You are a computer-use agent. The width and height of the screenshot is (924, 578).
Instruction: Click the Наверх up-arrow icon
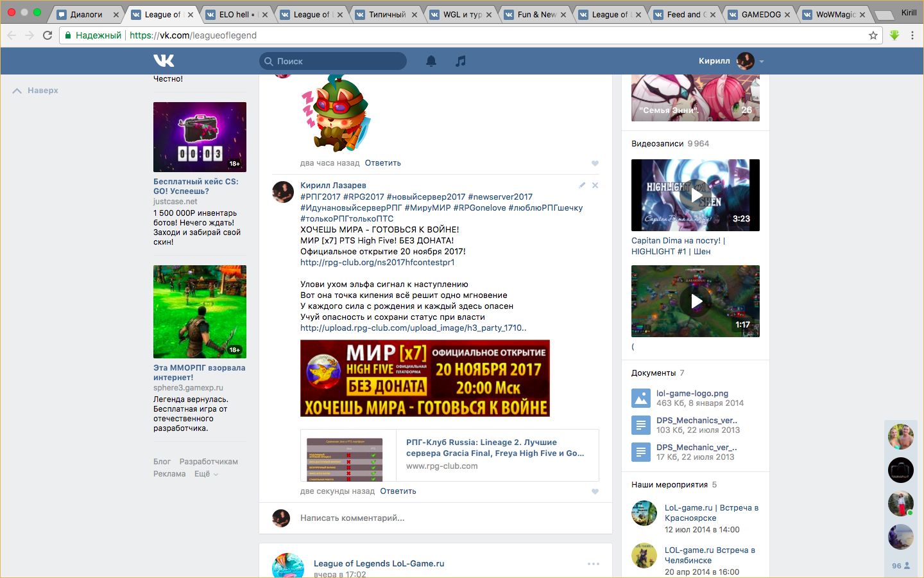pos(17,91)
